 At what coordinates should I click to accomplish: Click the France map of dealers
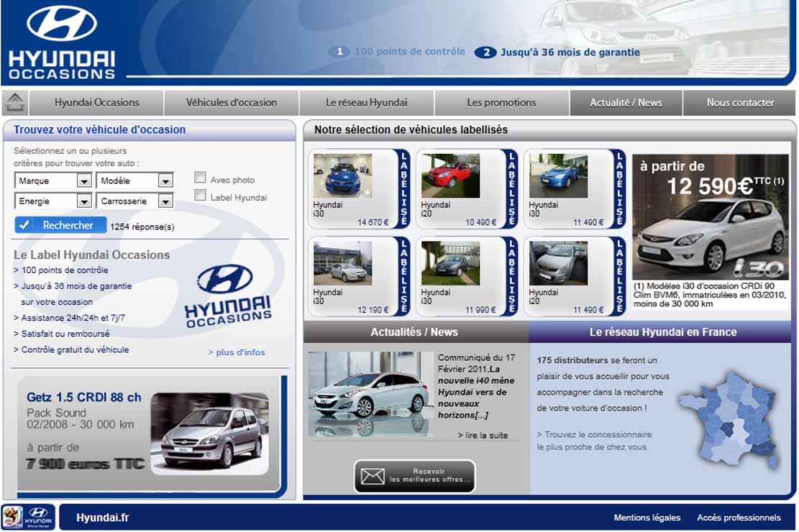point(729,420)
